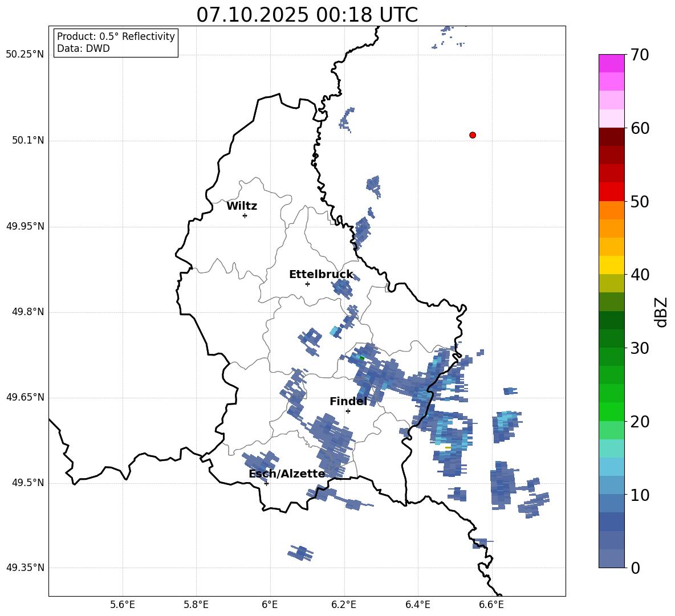Click the green radar pixel northeast of Findel
This screenshot has height=616, width=675.
click(361, 358)
